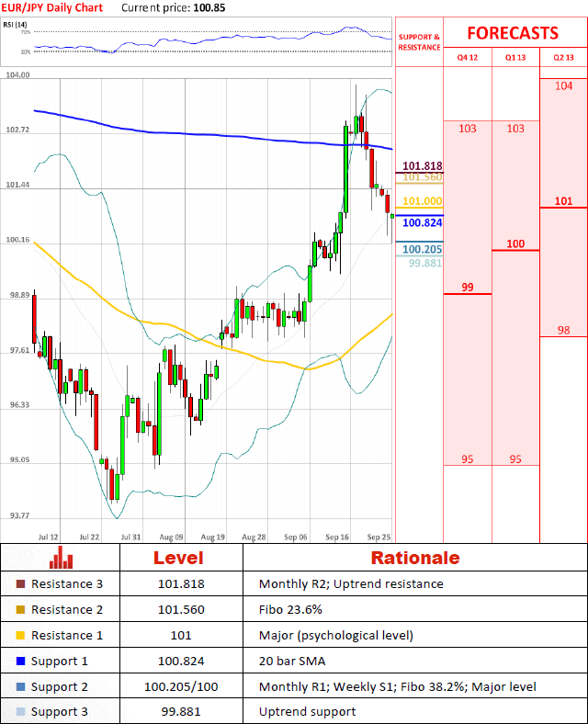
Task: Select the Q2 13 median forecast value 101
Action: [x=563, y=201]
